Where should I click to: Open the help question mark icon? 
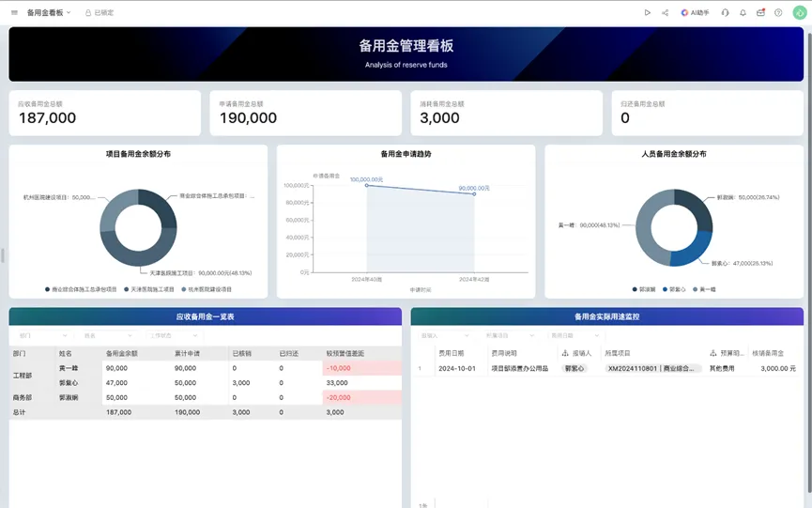click(778, 12)
